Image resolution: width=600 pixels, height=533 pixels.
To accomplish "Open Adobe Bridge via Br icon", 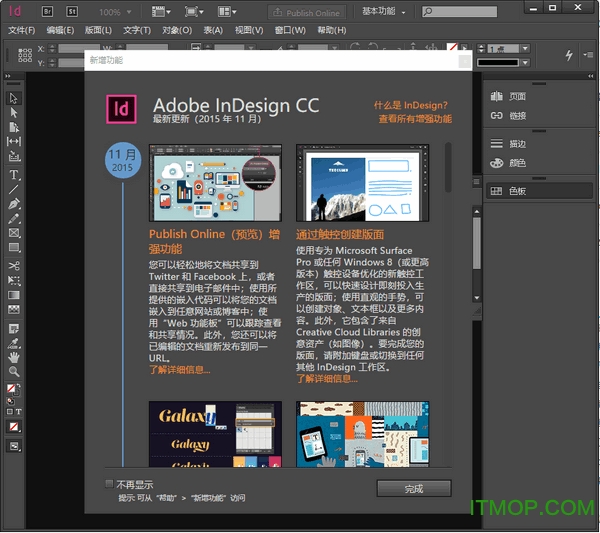I will pyautogui.click(x=47, y=11).
